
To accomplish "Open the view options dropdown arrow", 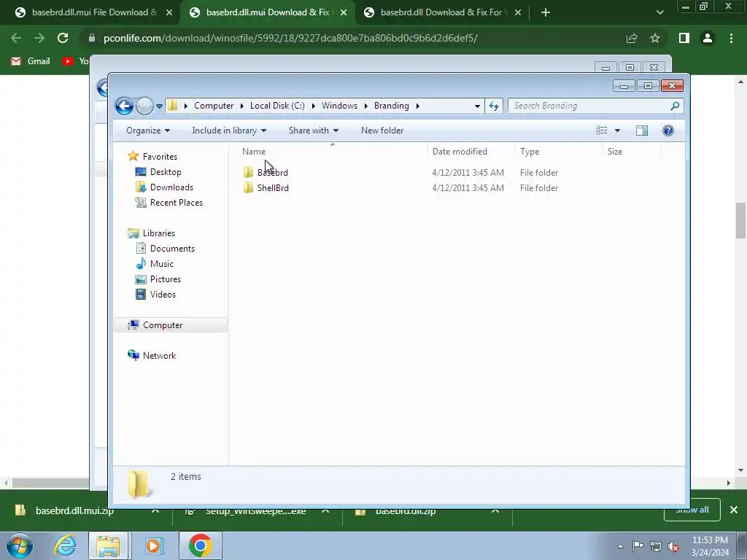I will point(617,131).
